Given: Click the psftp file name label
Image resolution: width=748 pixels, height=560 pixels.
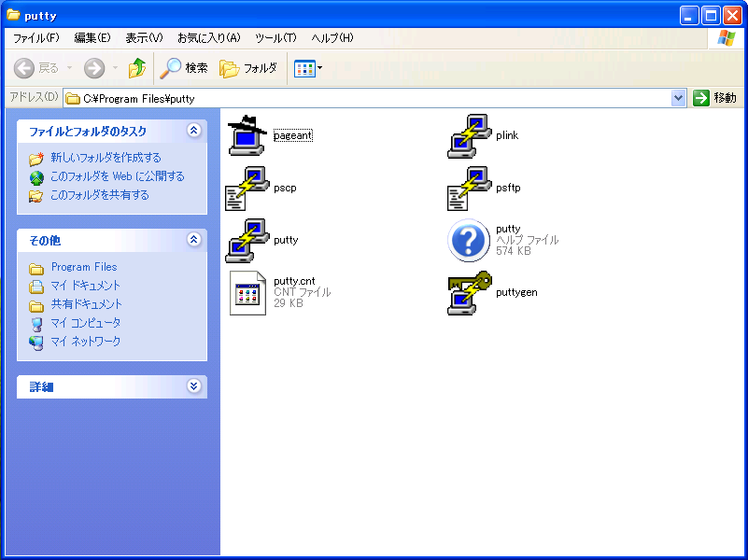Looking at the screenshot, I should coord(508,188).
